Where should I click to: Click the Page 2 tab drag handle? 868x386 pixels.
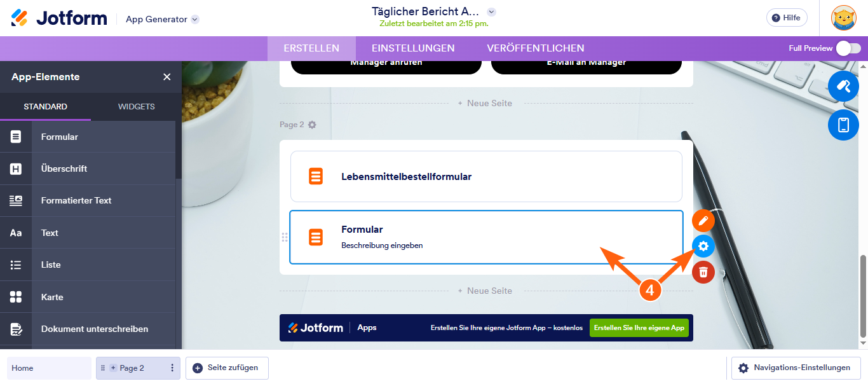tap(103, 368)
